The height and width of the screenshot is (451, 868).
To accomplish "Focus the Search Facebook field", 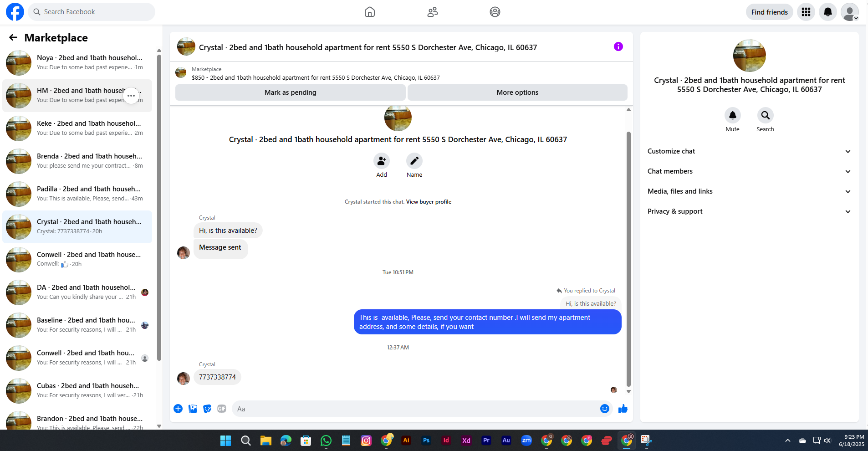I will (x=92, y=12).
